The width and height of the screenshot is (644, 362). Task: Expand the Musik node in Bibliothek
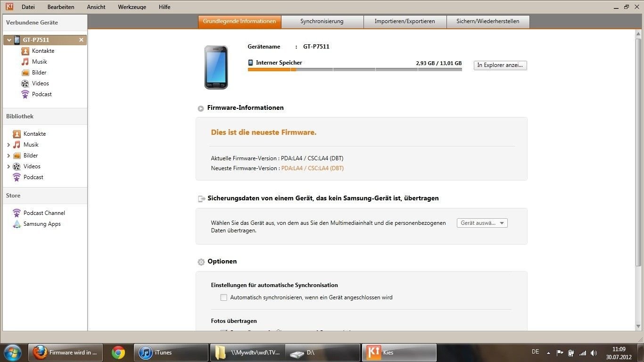[8, 145]
